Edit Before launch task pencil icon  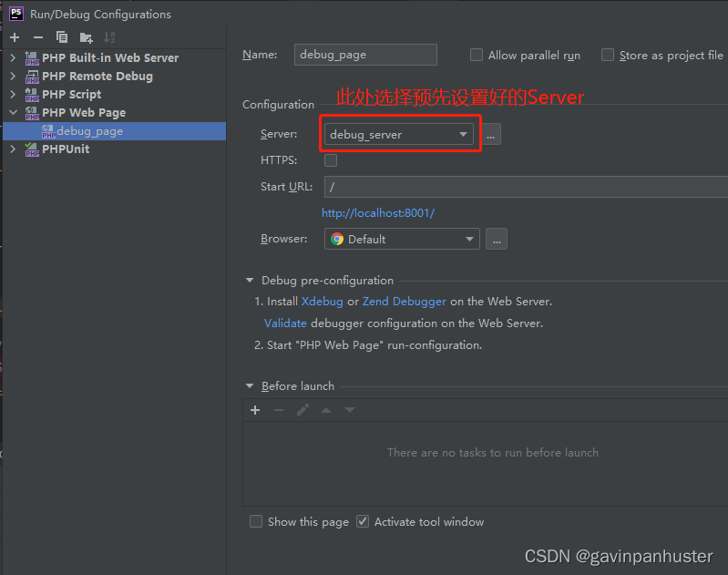coord(302,410)
